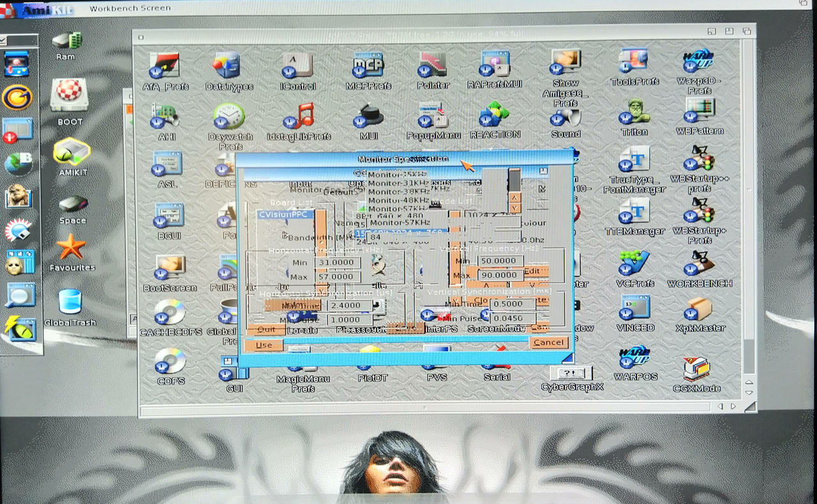The width and height of the screenshot is (817, 504).
Task: Edit vertical Min Time field 0.5000
Action: pyautogui.click(x=513, y=304)
